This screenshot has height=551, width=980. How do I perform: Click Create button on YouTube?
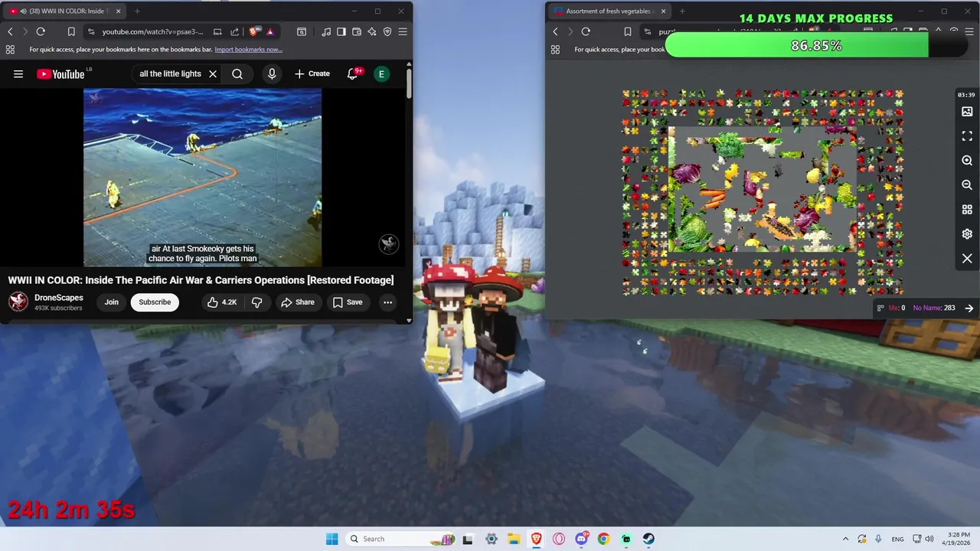click(312, 74)
